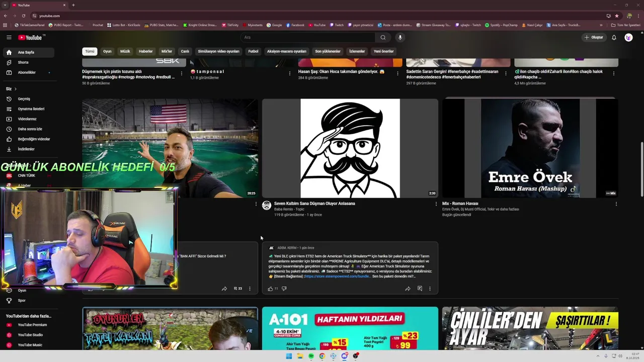The height and width of the screenshot is (362, 644).
Task: Open the Steam store link in post
Action: (x=337, y=277)
